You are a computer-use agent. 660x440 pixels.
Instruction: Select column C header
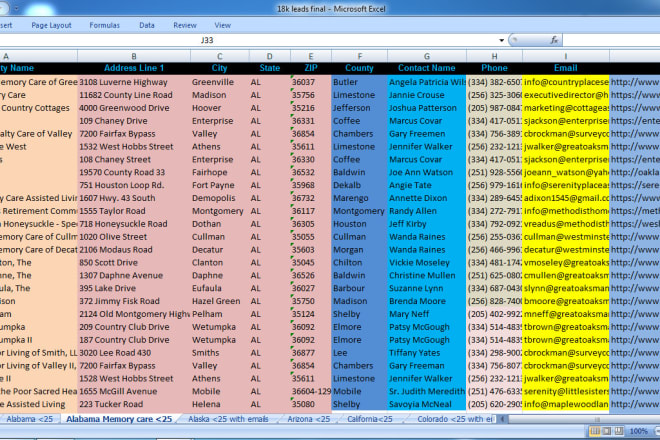coord(219,56)
